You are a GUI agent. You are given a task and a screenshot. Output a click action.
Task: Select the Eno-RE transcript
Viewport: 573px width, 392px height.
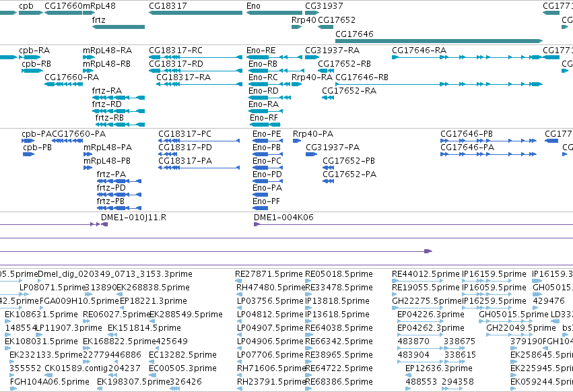coord(274,57)
